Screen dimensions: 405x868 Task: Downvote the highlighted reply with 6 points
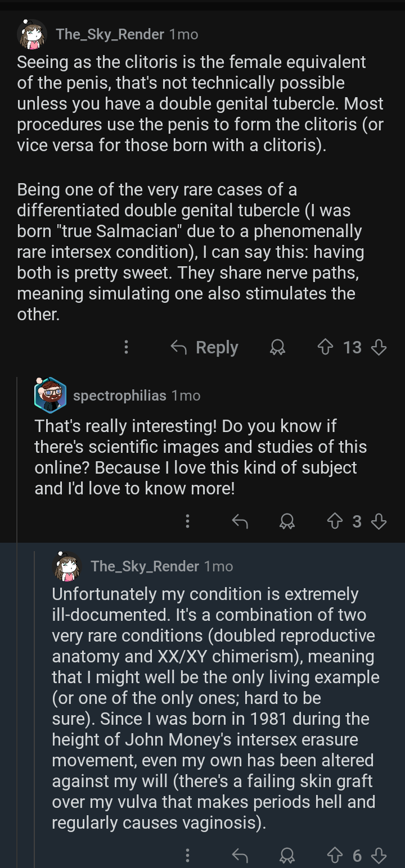(379, 856)
